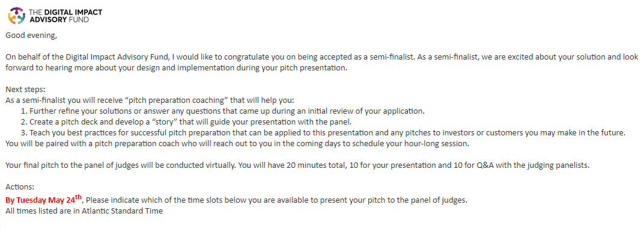This screenshot has height=228, width=644.
Task: Click the 'All times listed are in Atlantic Standard Time' line
Action: pyautogui.click(x=84, y=211)
